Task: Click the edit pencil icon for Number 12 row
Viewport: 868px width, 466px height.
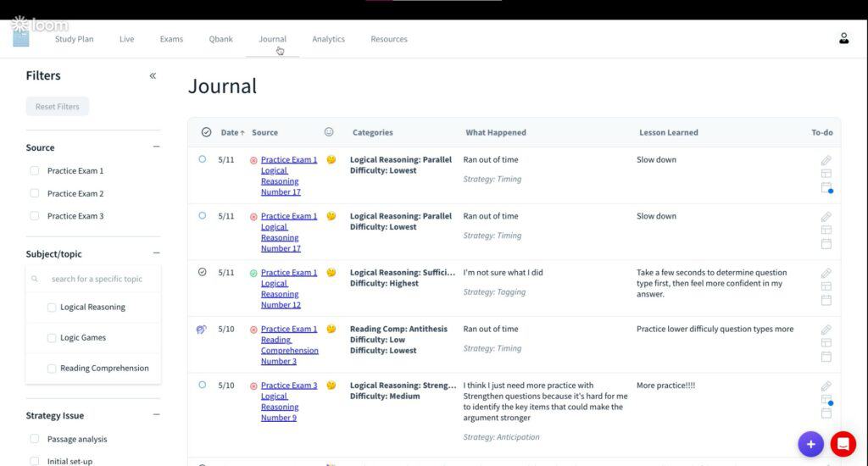Action: click(826, 274)
